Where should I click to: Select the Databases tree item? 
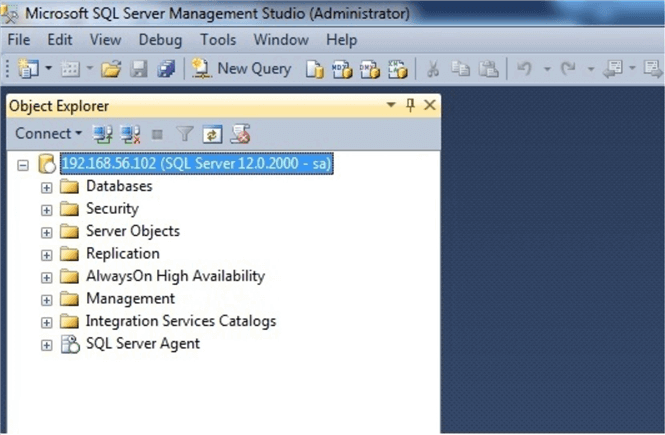[119, 186]
